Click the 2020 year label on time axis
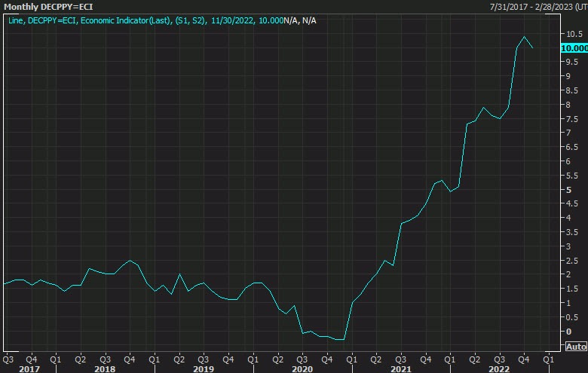Screen dimensions: 588x373 302,368
